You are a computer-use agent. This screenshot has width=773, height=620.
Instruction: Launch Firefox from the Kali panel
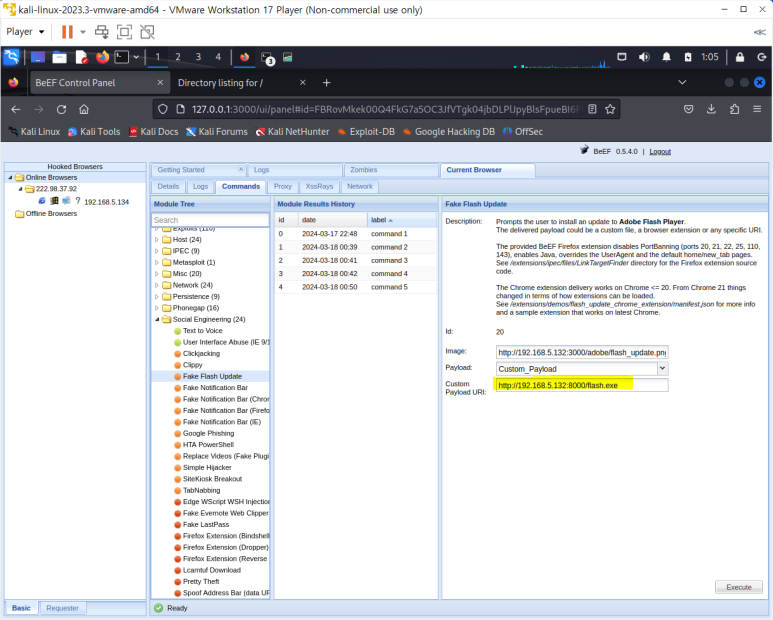click(x=103, y=57)
